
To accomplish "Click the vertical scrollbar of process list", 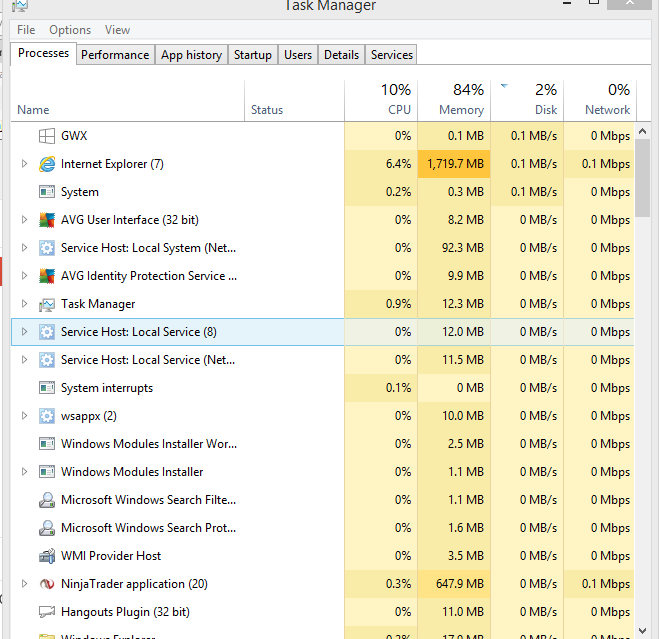I will pyautogui.click(x=646, y=178).
